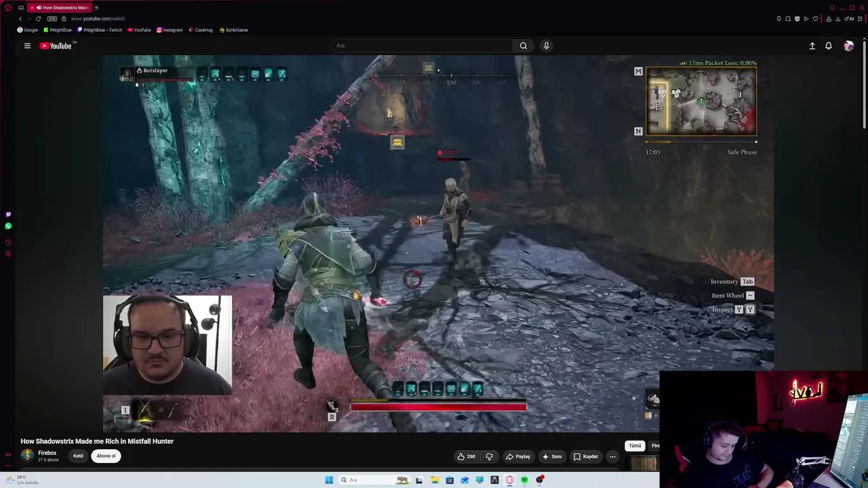The height and width of the screenshot is (488, 868).
Task: Open the Windows Start menu
Action: tap(329, 480)
